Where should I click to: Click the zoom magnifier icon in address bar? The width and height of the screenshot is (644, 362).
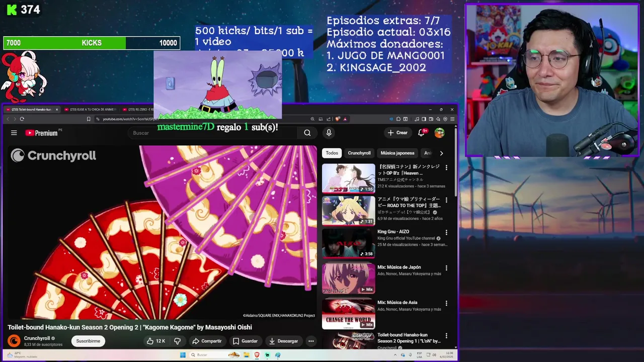pyautogui.click(x=312, y=119)
